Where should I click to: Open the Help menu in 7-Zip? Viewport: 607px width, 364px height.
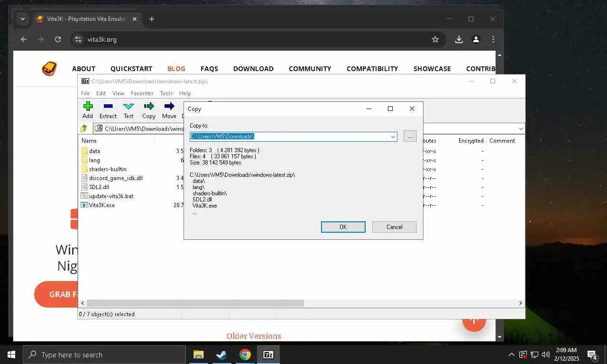(x=185, y=93)
